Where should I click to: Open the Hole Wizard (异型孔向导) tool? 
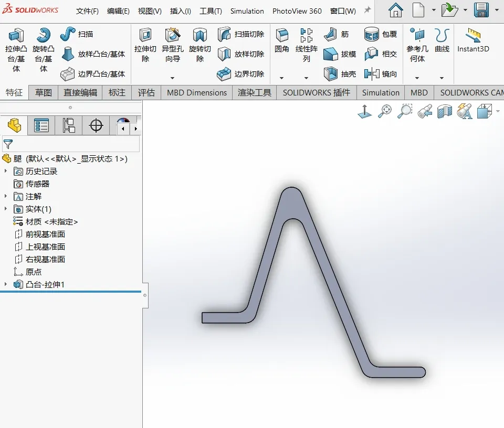173,45
